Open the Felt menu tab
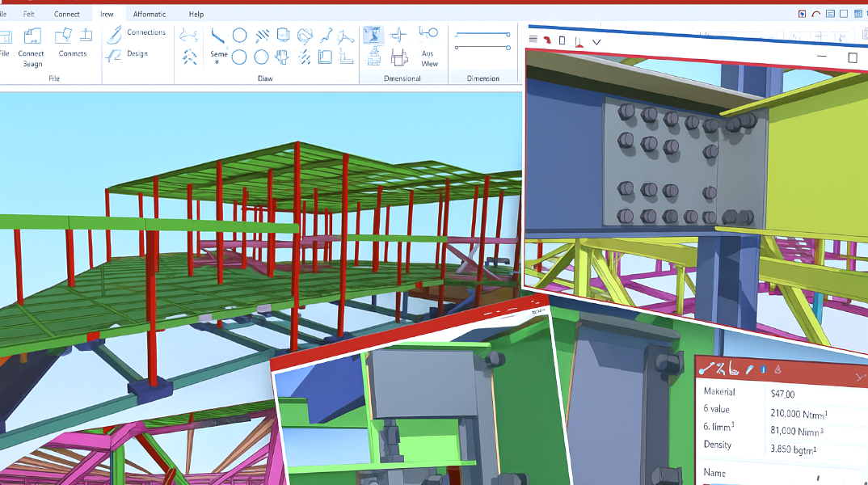The height and width of the screenshot is (485, 868). [x=29, y=14]
